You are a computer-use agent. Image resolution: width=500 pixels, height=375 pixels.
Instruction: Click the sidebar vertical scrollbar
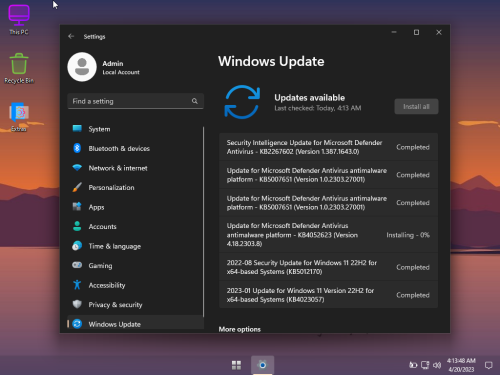(203, 222)
